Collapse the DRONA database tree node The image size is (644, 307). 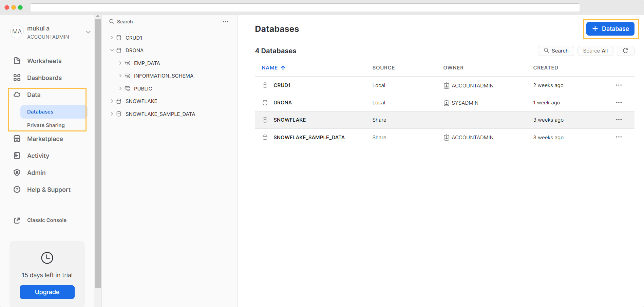tap(112, 50)
